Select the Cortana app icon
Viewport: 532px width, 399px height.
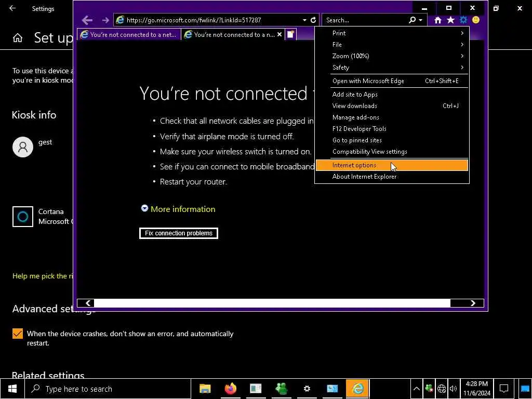tap(23, 217)
